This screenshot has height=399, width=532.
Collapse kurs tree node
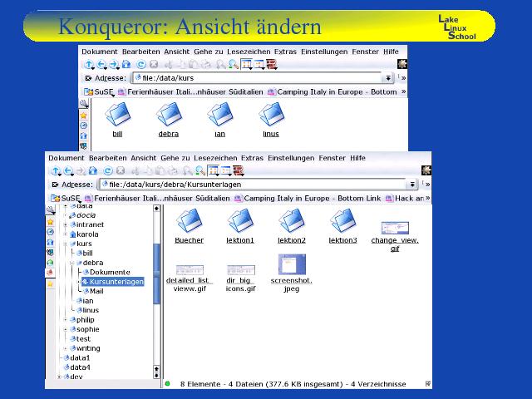[65, 244]
